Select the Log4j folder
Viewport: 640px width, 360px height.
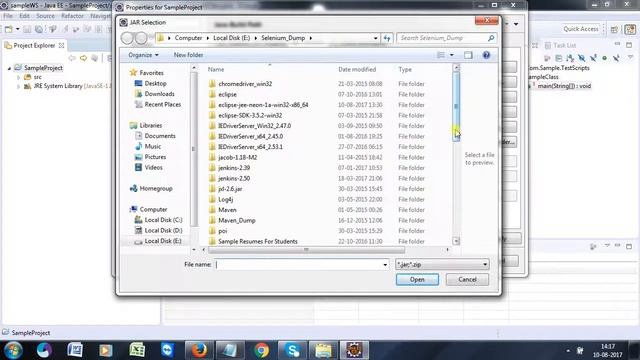point(226,199)
